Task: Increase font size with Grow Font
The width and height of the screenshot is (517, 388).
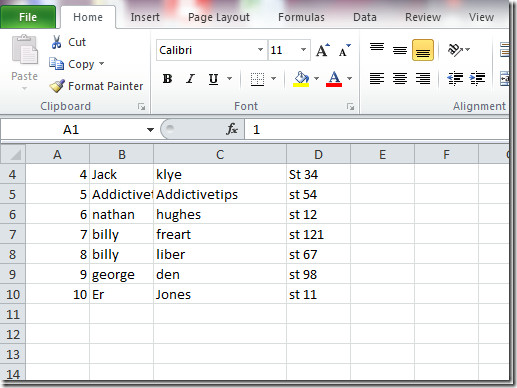Action: 322,50
